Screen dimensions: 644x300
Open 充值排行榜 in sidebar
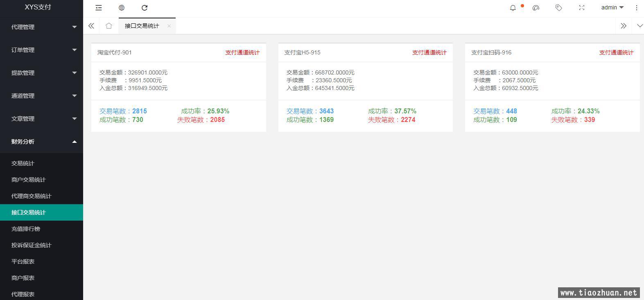pyautogui.click(x=41, y=229)
